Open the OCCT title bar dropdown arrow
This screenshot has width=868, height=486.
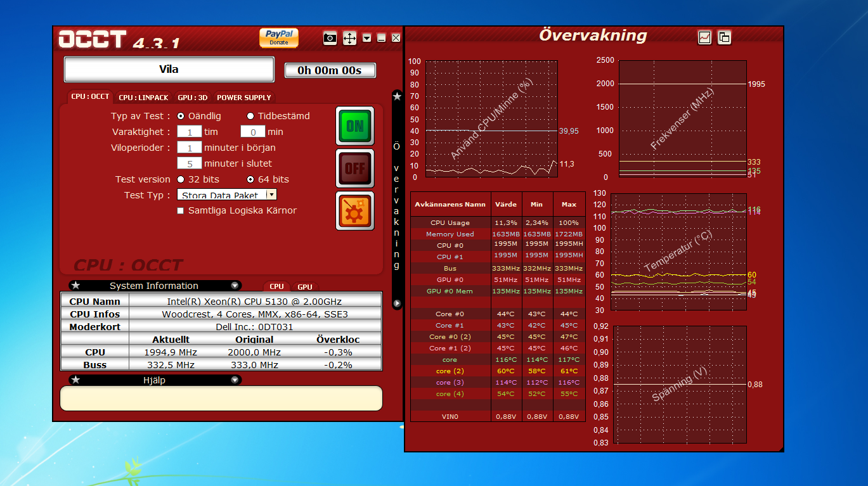[367, 38]
